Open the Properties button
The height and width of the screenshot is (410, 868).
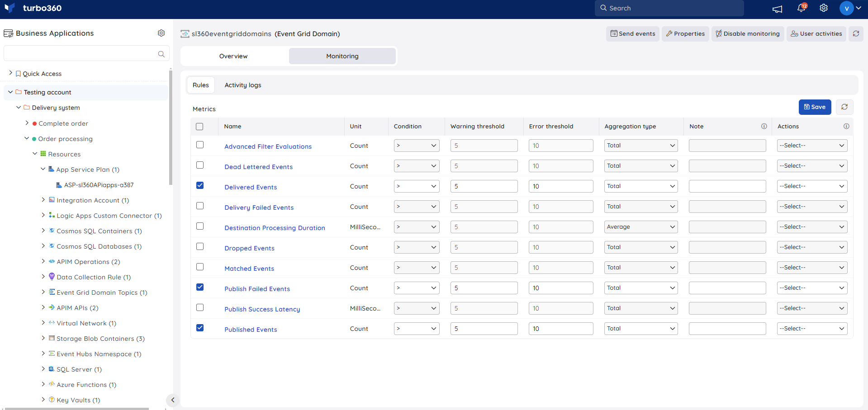tap(685, 33)
